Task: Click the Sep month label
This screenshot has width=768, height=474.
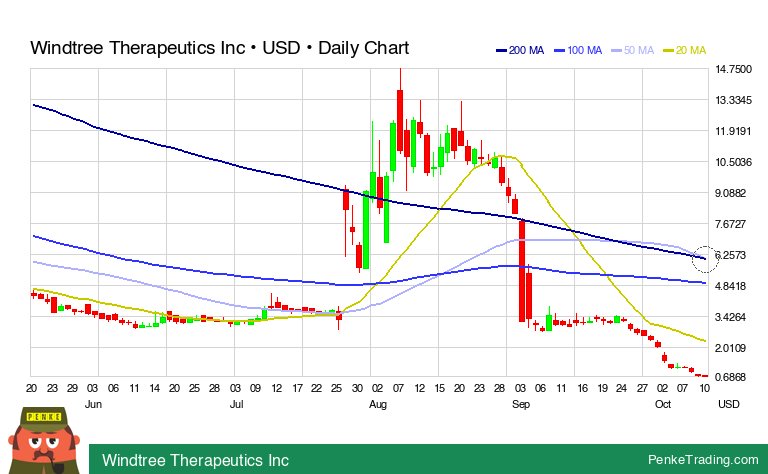Action: tap(521, 404)
